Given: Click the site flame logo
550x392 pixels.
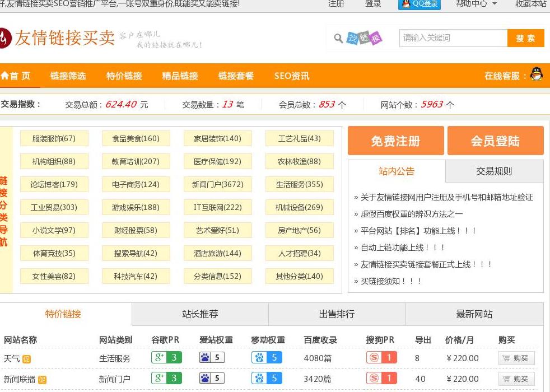Looking at the screenshot, I should pyautogui.click(x=5, y=38).
